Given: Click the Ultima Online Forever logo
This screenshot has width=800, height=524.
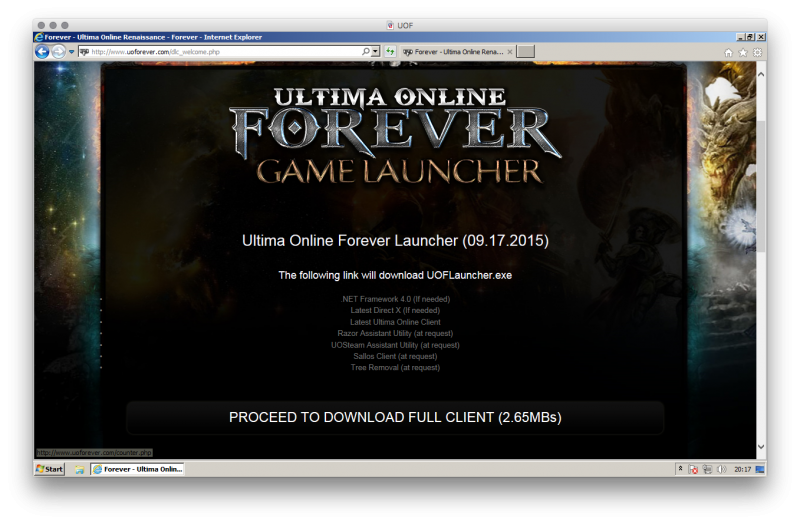Looking at the screenshot, I should 395,137.
